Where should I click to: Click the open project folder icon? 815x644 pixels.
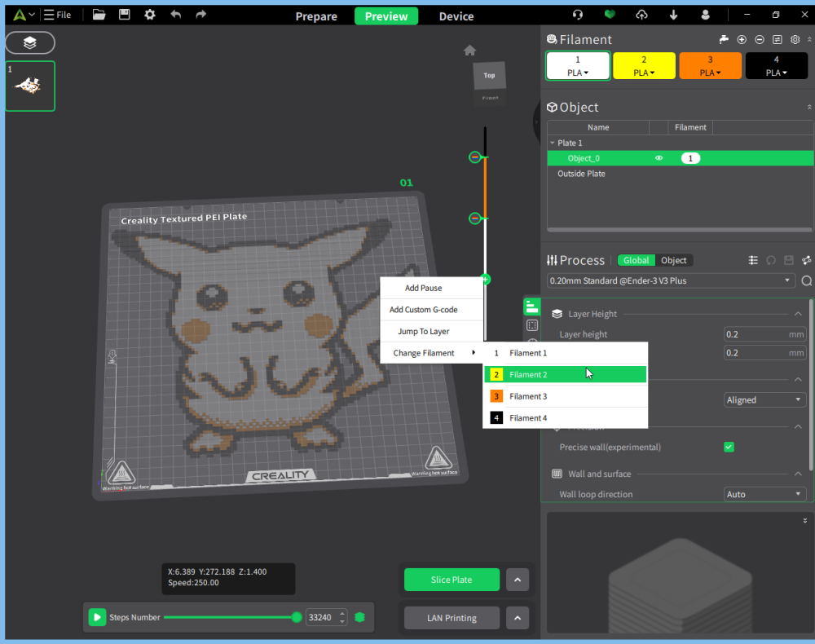coord(99,15)
